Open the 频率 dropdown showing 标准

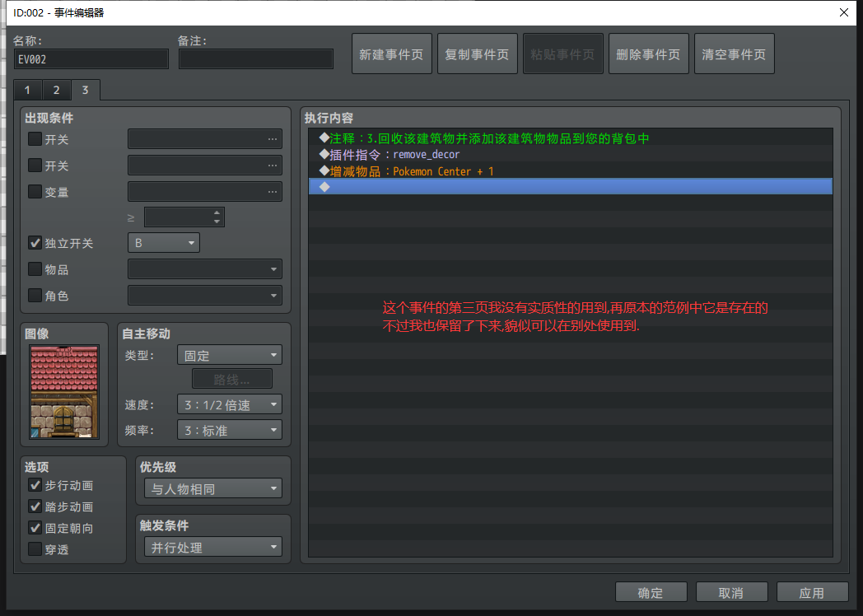[x=230, y=430]
